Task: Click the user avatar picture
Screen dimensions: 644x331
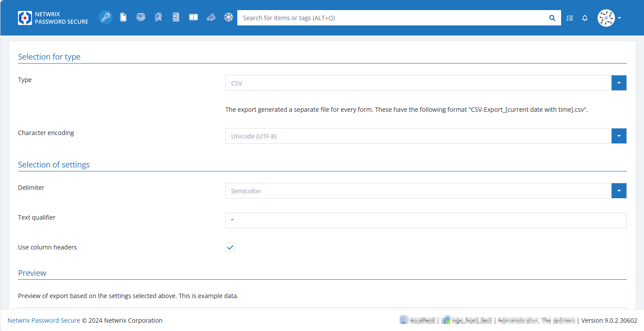Action: [606, 18]
